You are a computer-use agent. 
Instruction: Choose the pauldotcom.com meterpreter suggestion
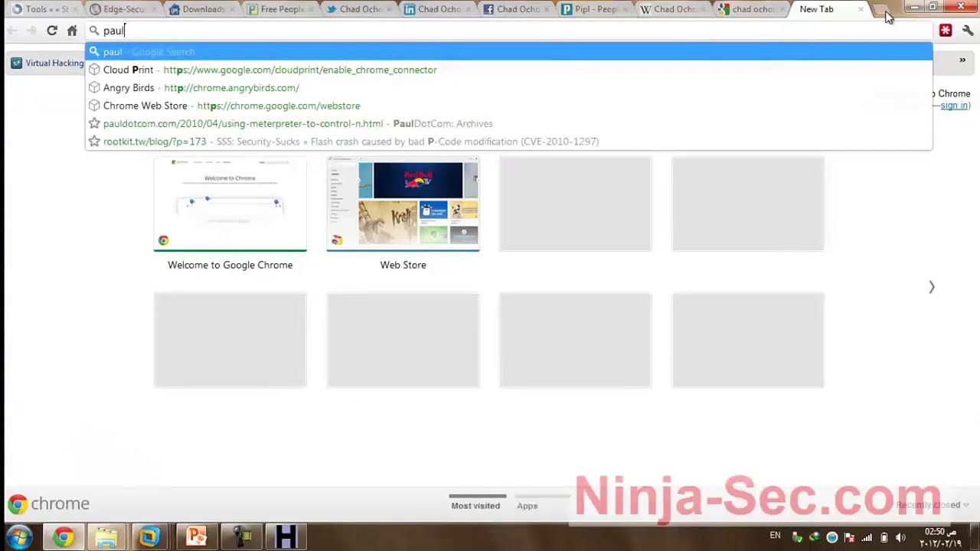[509, 123]
